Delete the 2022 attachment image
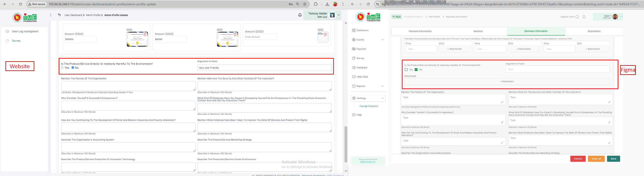 [x=325, y=35]
